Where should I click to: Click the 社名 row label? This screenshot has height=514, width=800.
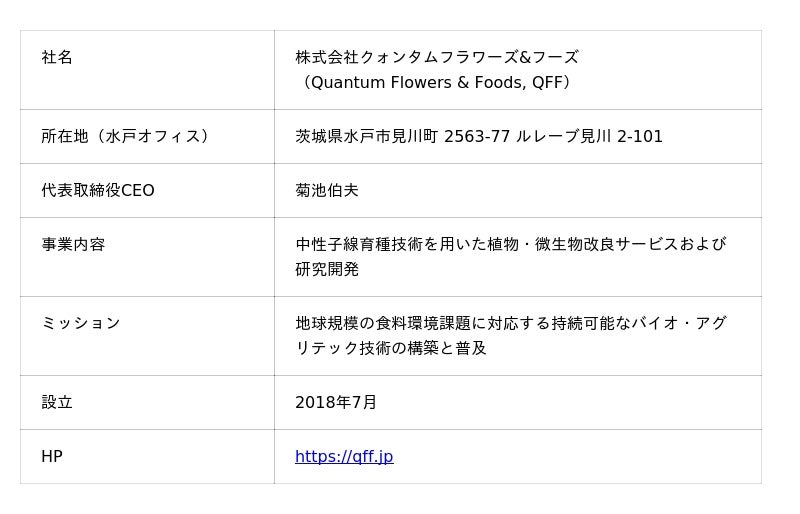pyautogui.click(x=57, y=58)
